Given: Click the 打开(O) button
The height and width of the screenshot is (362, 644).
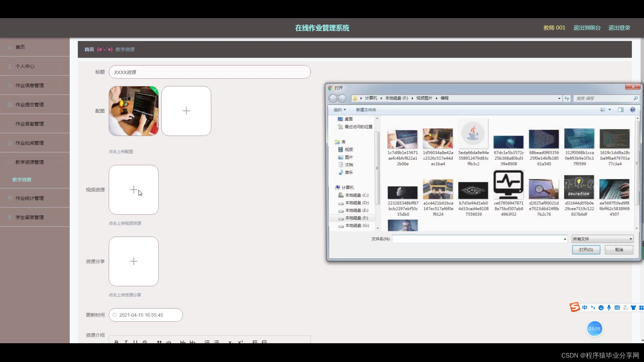Looking at the screenshot, I should click(x=586, y=250).
